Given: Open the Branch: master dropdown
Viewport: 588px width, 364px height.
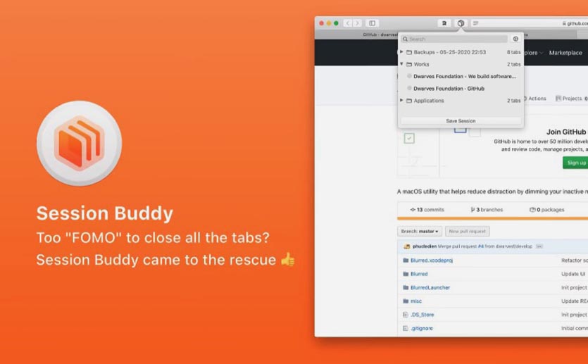Looking at the screenshot, I should 420,232.
